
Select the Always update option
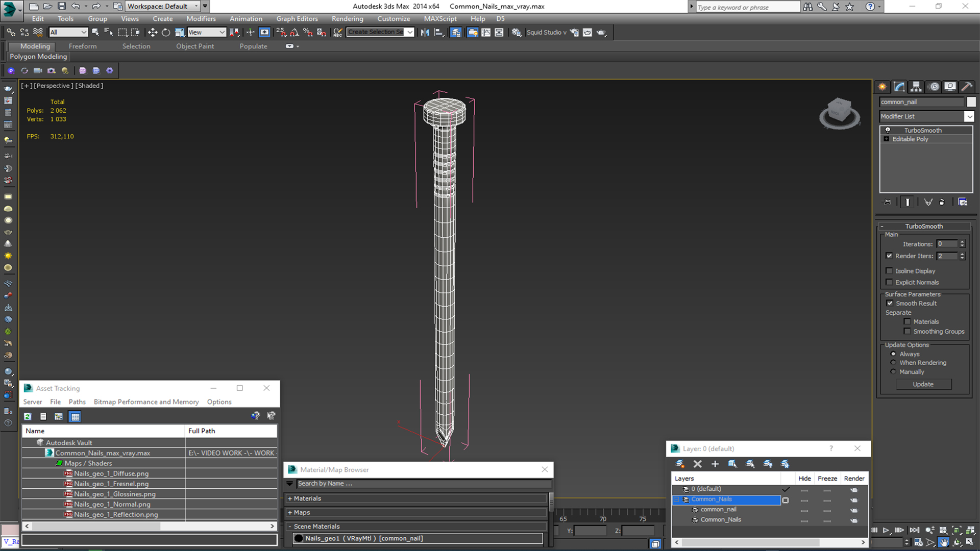tap(893, 354)
